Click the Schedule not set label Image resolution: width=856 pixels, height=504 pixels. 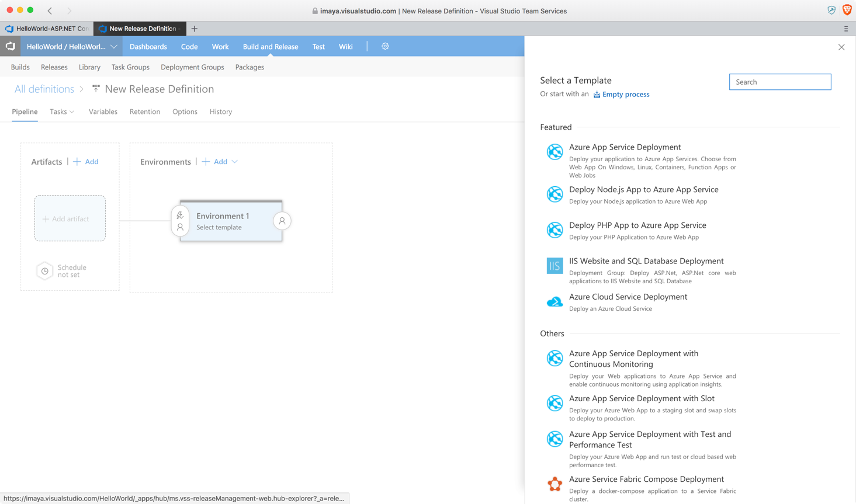[72, 271]
